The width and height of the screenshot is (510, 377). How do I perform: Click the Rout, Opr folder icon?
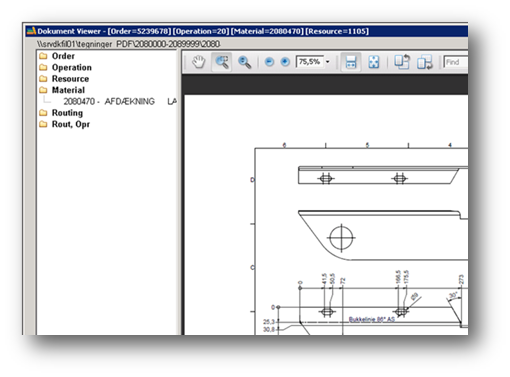(x=43, y=124)
